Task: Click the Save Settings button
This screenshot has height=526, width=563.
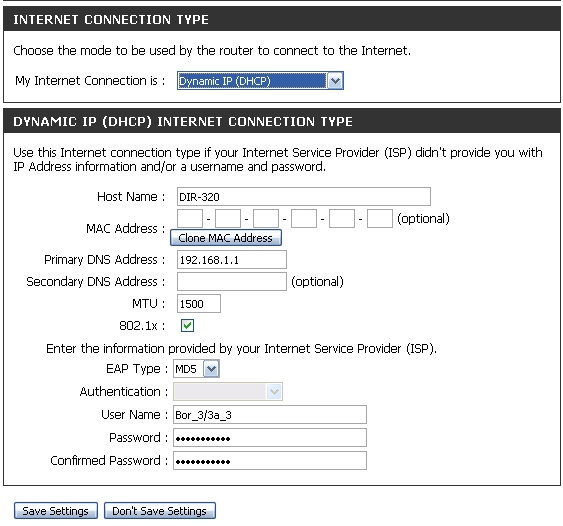Action: pos(56,511)
